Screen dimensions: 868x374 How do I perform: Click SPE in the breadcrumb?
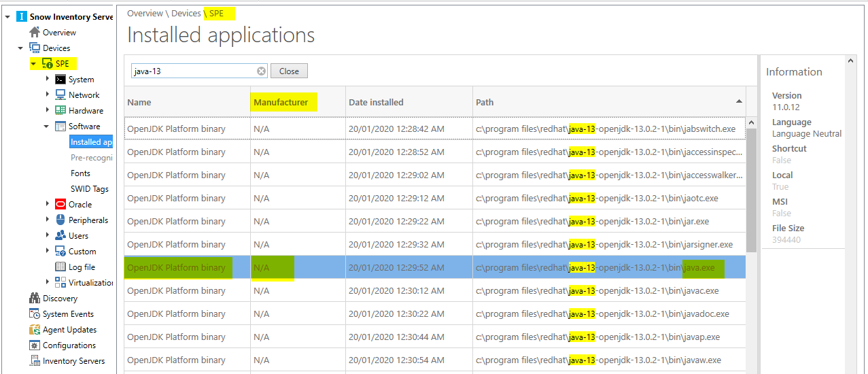(216, 13)
